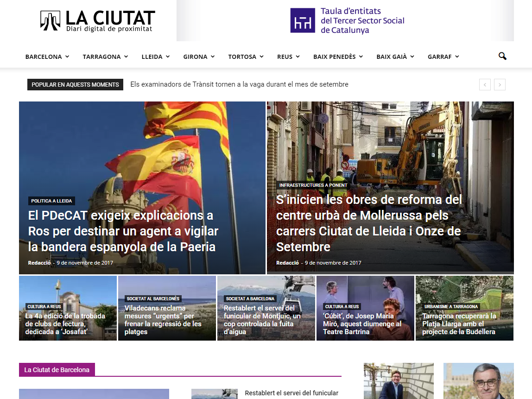Expand the Tarragona menu chevron
This screenshot has width=532, height=399.
point(126,57)
